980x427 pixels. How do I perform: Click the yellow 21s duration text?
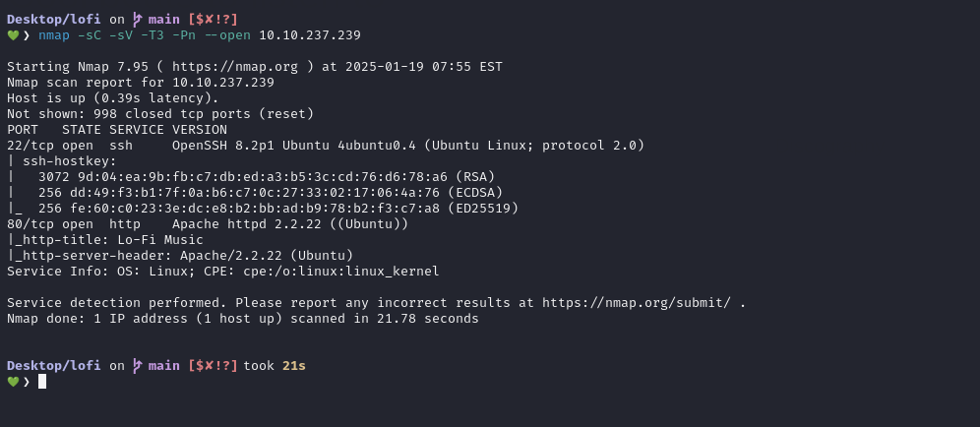pyautogui.click(x=294, y=366)
